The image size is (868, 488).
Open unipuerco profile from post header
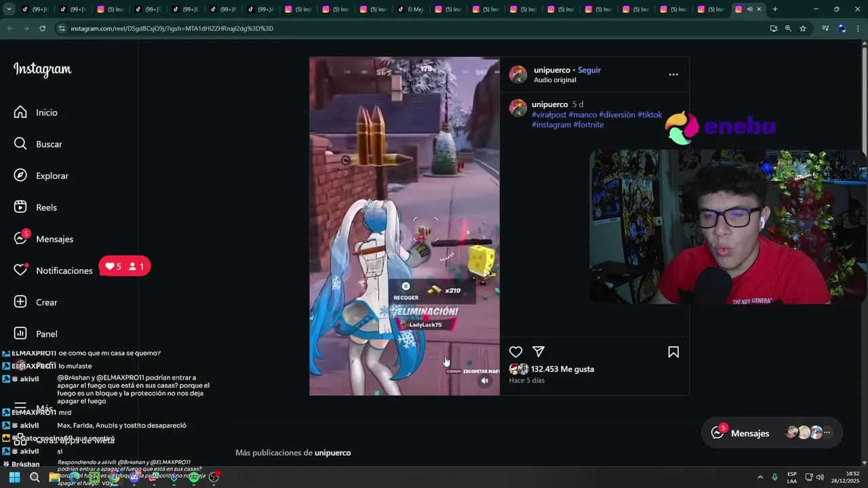[x=552, y=70]
